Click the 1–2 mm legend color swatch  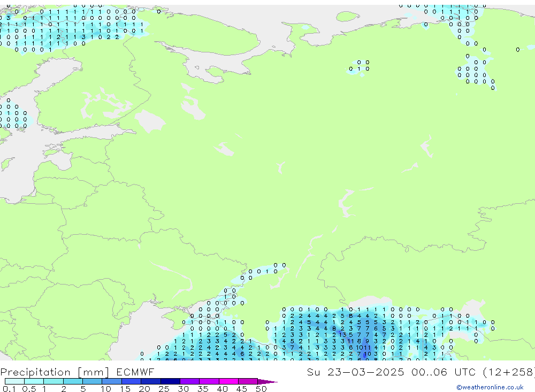53,381
